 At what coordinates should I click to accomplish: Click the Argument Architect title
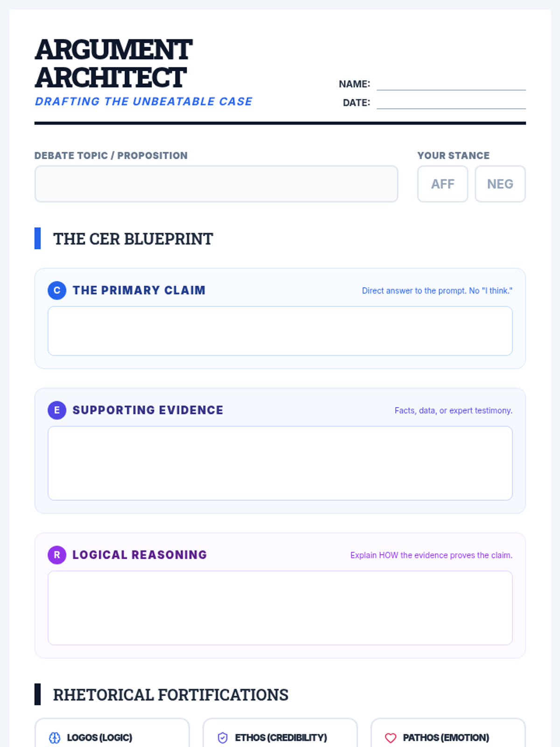pyautogui.click(x=113, y=63)
